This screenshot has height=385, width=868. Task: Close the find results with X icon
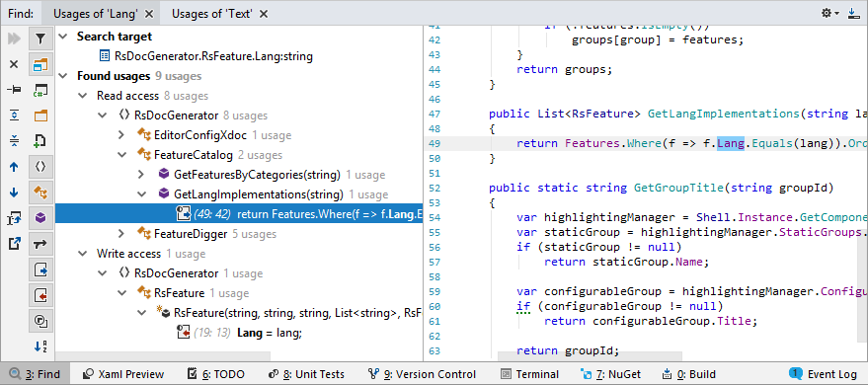15,65
